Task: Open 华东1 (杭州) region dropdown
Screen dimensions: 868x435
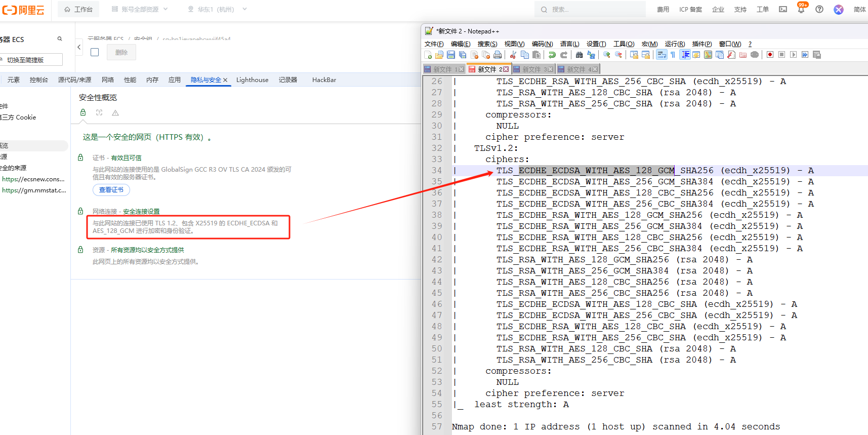Action: [x=217, y=9]
